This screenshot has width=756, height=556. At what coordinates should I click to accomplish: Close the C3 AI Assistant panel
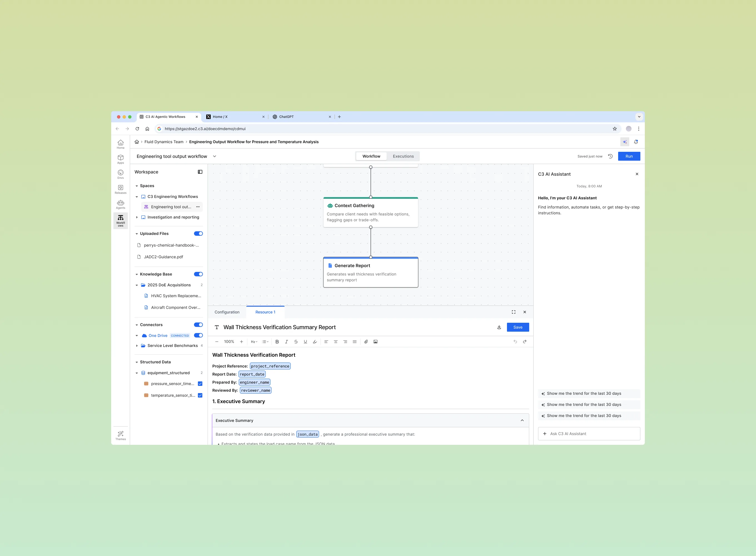[x=636, y=174]
